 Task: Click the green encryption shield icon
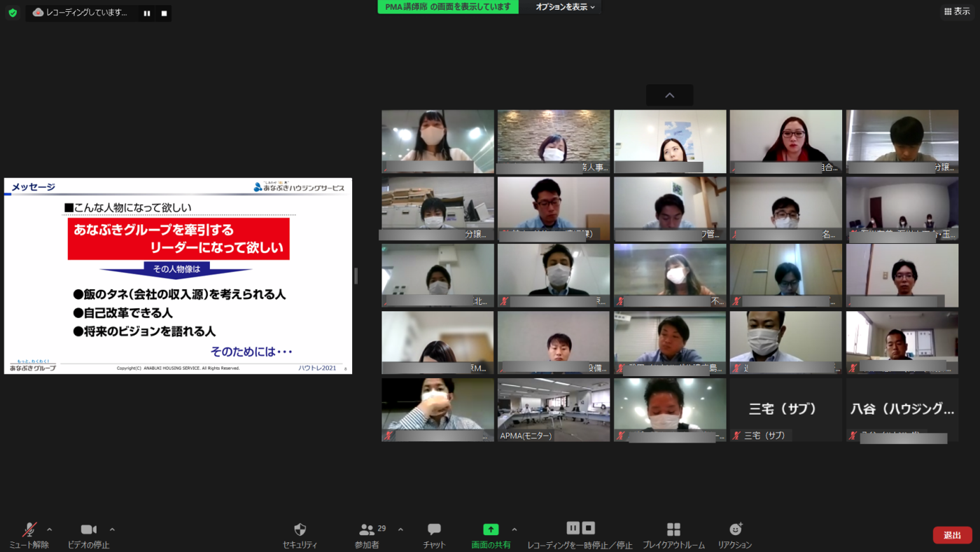(13, 13)
